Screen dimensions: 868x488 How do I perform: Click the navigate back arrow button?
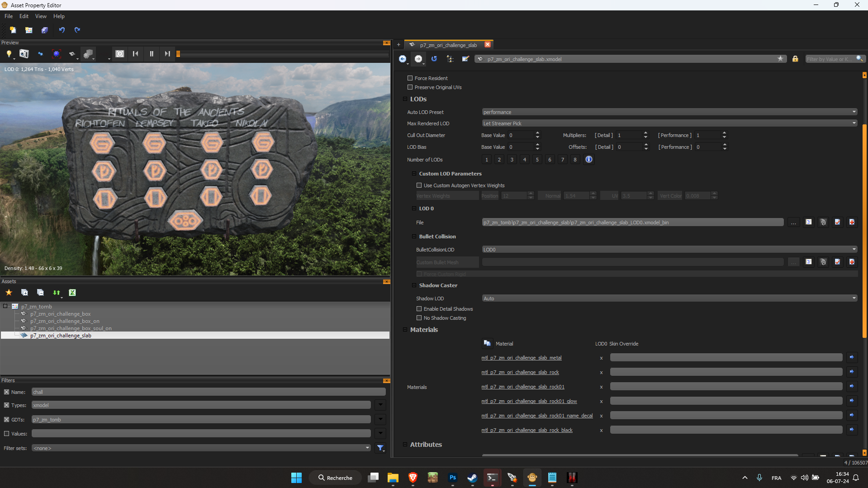point(402,59)
